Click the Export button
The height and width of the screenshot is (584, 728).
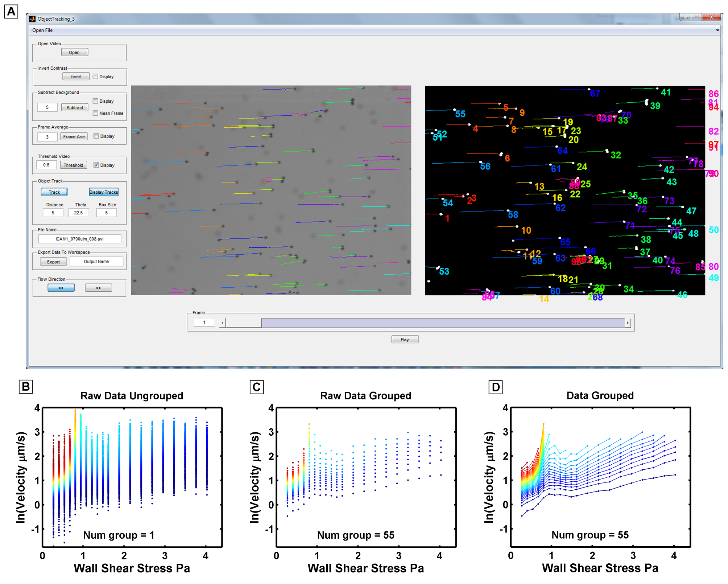tap(53, 262)
